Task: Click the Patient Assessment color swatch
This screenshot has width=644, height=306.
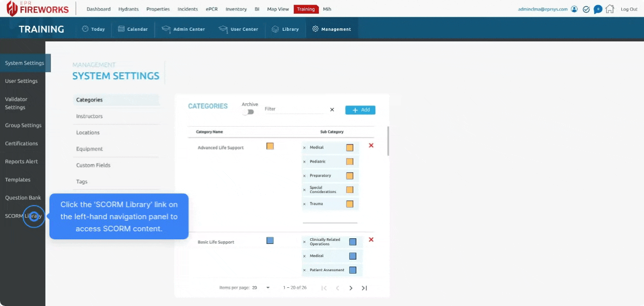Action: [x=353, y=270]
